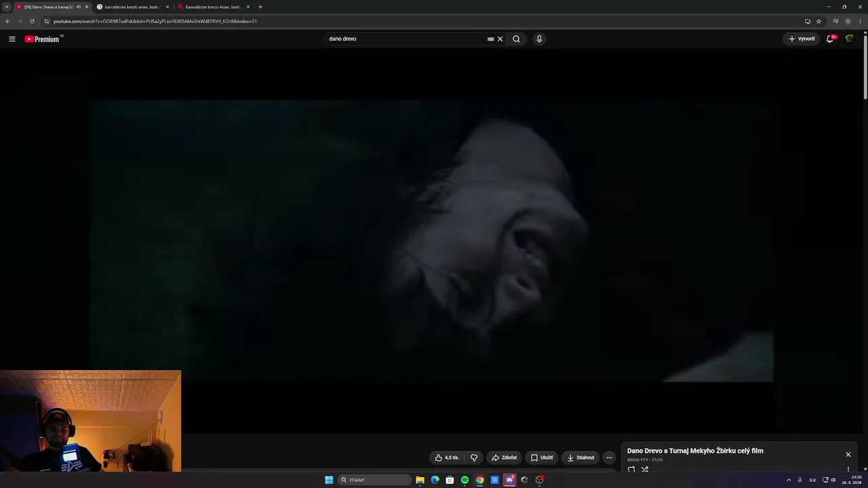Open the on-screen keyboard in search box
Screen dimensions: 868x488
[x=490, y=39]
